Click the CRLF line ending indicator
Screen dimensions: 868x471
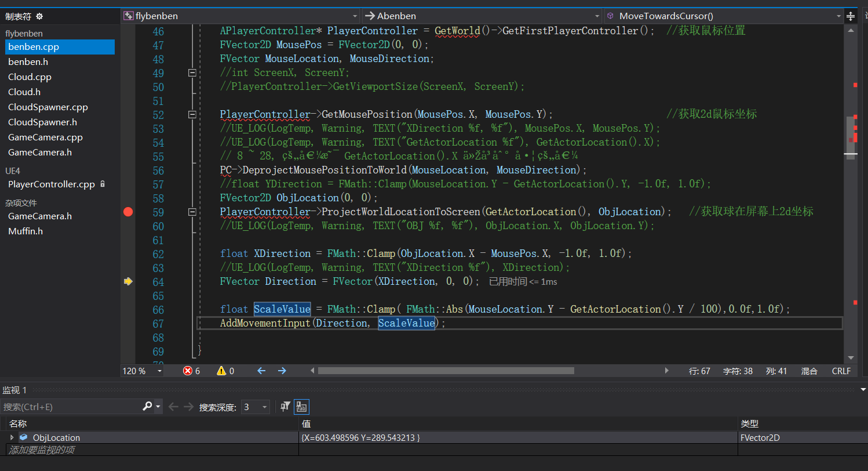pyautogui.click(x=841, y=371)
